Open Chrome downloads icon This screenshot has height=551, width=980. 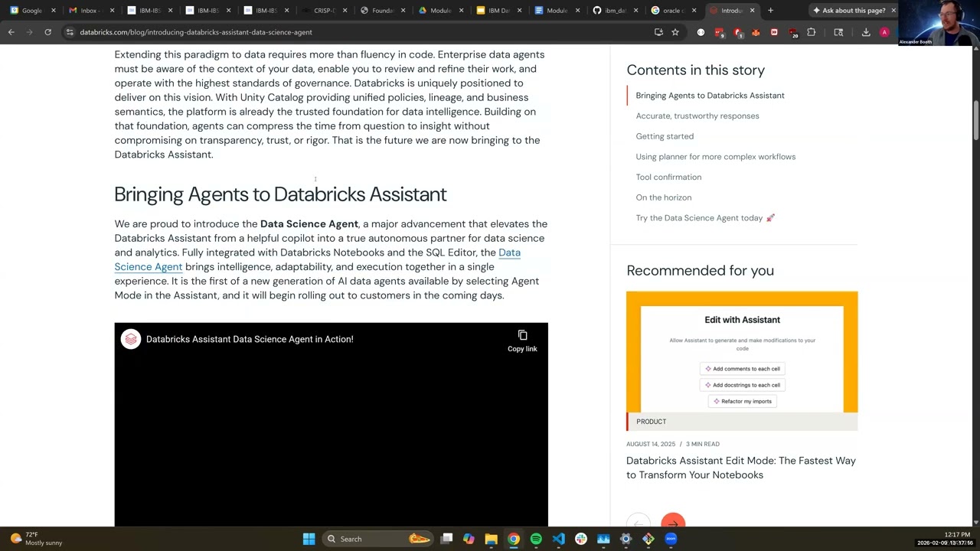coord(866,32)
